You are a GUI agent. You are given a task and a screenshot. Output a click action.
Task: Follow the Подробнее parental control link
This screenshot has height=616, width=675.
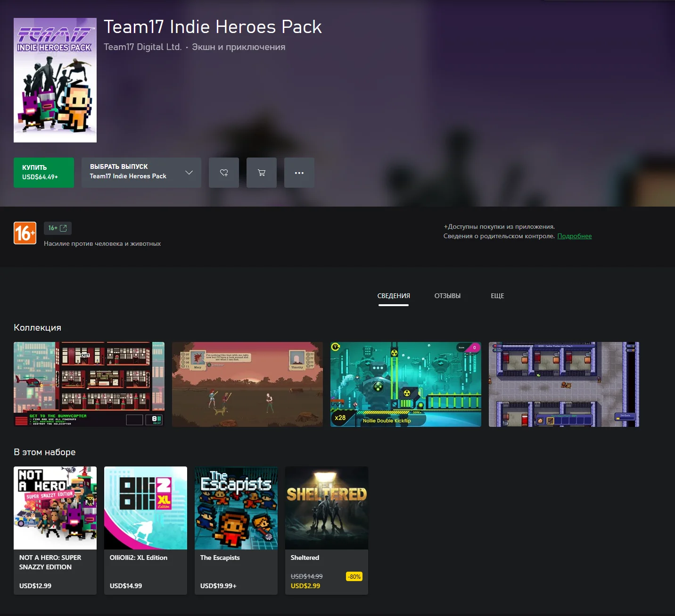575,236
